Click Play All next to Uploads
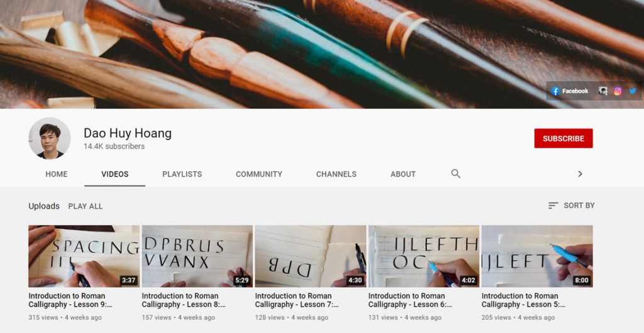This screenshot has height=333, width=644. 86,206
